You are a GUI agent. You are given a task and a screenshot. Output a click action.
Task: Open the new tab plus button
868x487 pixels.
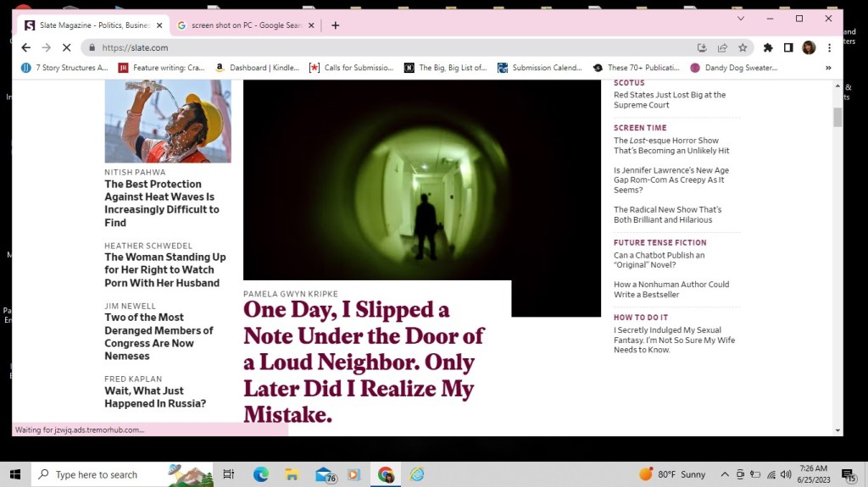click(335, 25)
